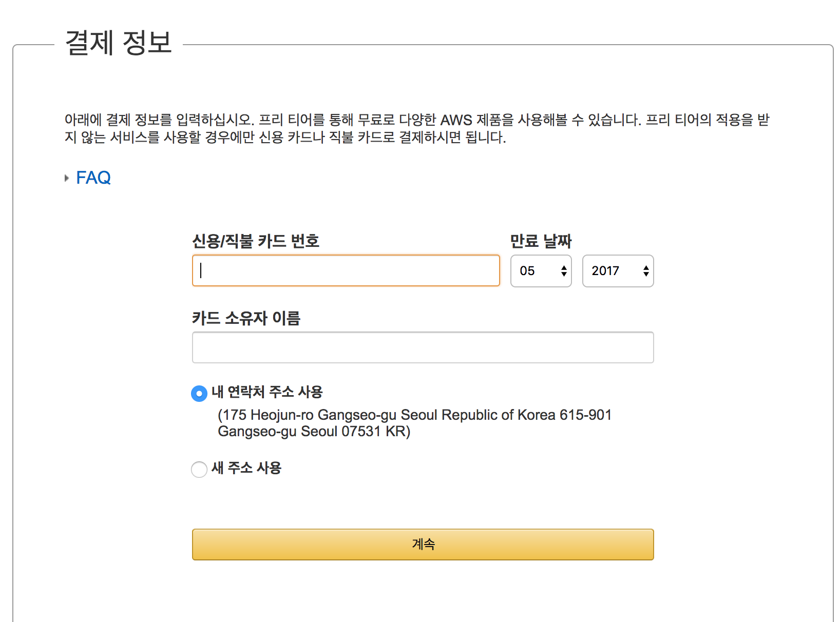Click the yellow 계속 continue button
Viewport: 840px width, 622px height.
click(423, 545)
